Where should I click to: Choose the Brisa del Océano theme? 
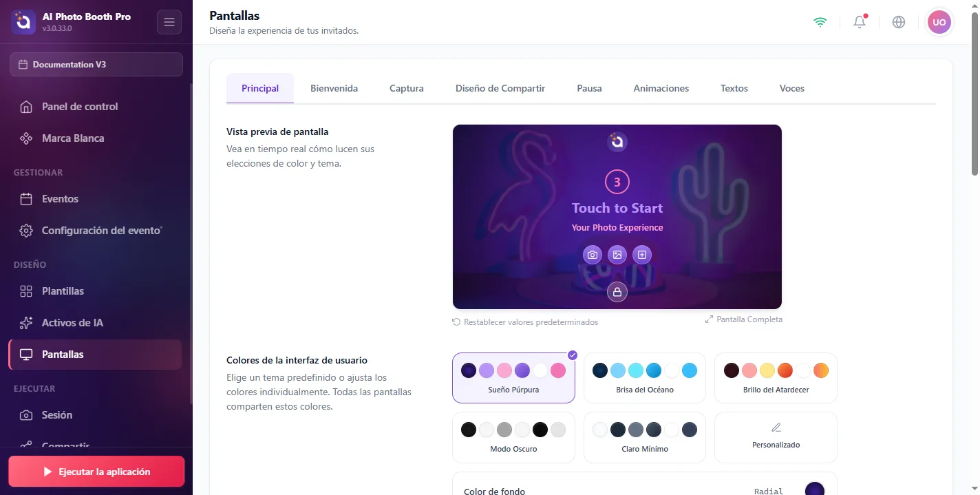pos(645,378)
